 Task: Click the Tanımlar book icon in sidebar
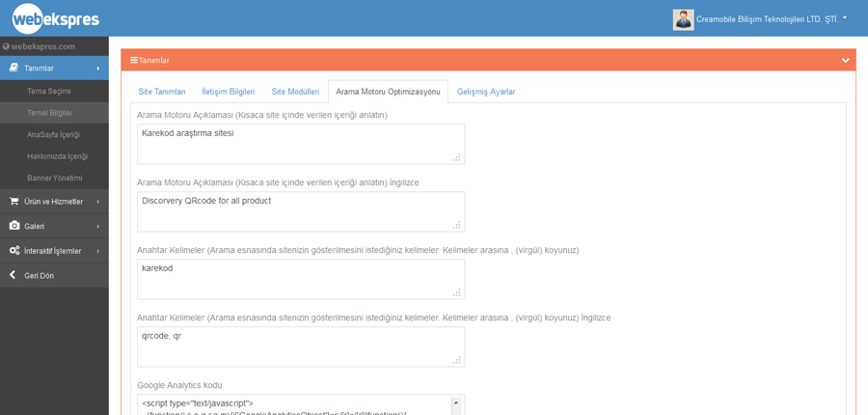pyautogui.click(x=14, y=69)
